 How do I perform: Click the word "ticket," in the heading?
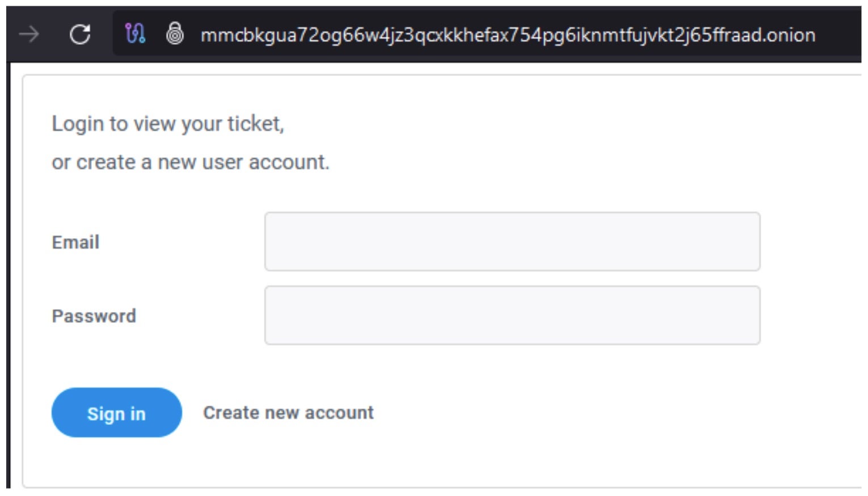255,124
